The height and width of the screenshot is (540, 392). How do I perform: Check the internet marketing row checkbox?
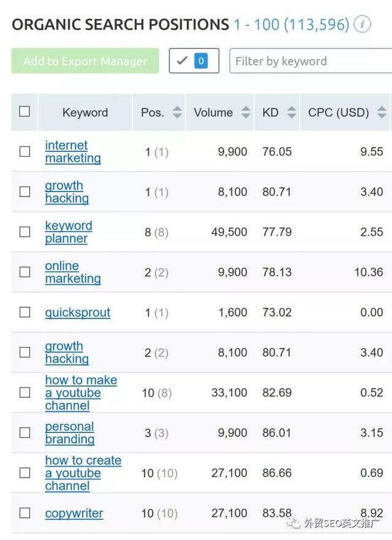point(24,152)
